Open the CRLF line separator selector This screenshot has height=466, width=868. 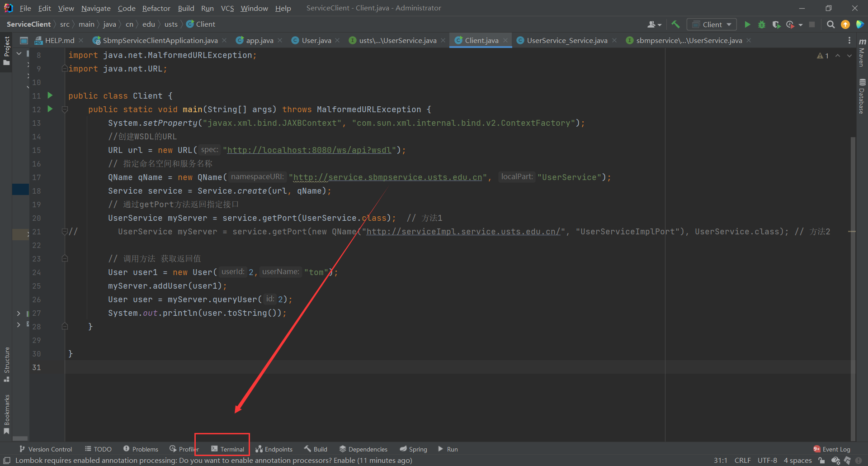point(742,461)
